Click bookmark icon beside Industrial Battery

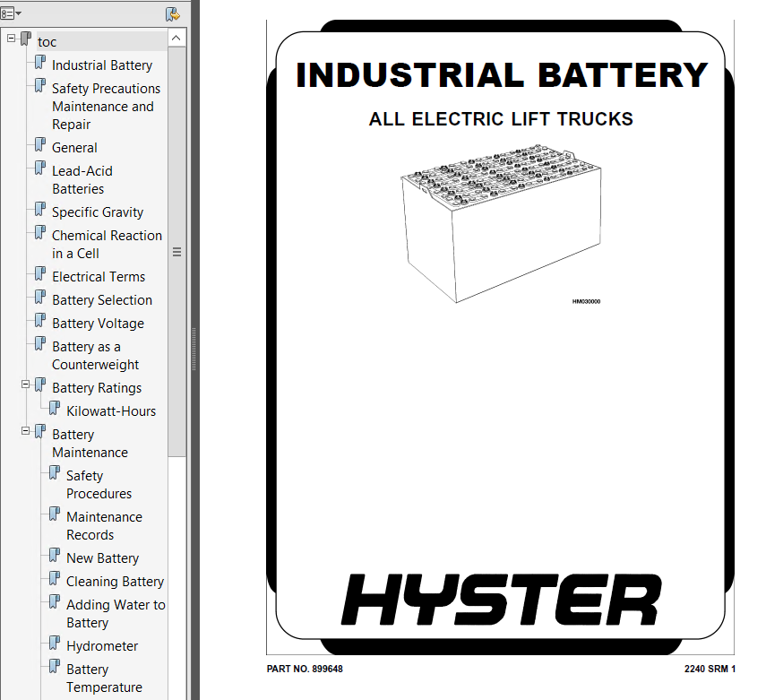[40, 63]
